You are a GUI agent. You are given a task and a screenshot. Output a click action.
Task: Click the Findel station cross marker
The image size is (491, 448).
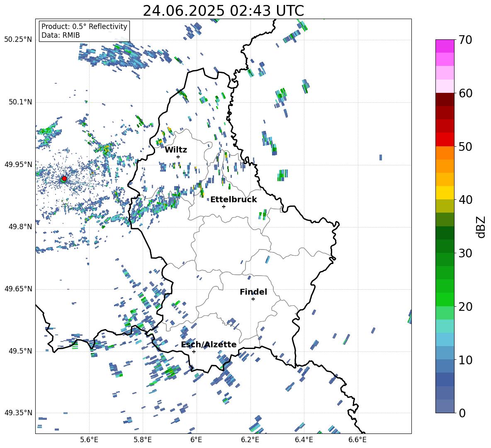253,299
